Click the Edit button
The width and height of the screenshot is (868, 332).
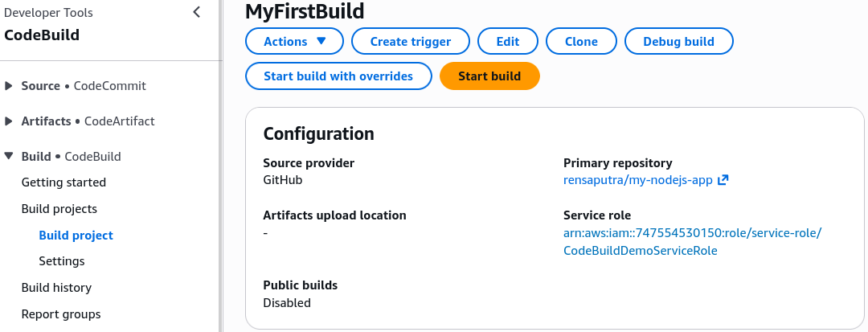coord(508,42)
